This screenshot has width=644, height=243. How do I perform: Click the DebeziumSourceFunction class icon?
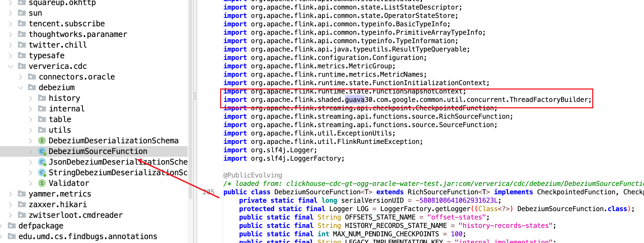[42, 151]
